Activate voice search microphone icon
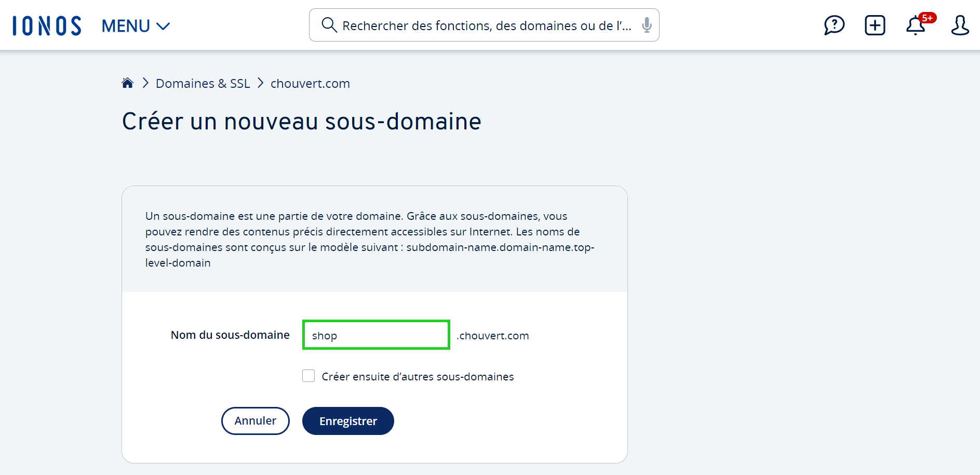 pyautogui.click(x=647, y=25)
